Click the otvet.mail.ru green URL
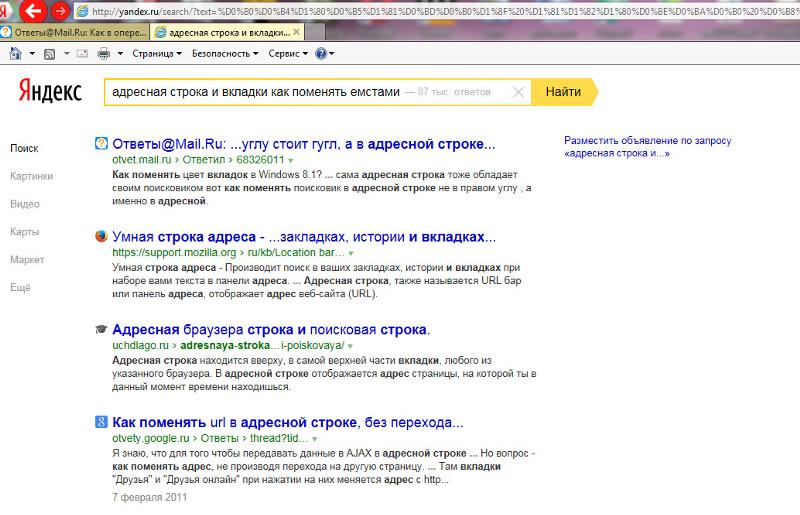800x515 pixels. 142,159
